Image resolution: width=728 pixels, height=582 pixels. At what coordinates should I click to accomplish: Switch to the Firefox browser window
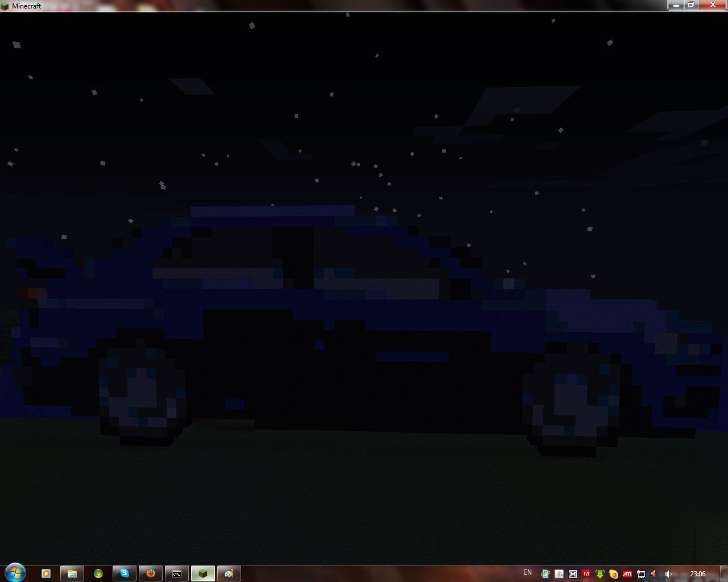coord(151,573)
